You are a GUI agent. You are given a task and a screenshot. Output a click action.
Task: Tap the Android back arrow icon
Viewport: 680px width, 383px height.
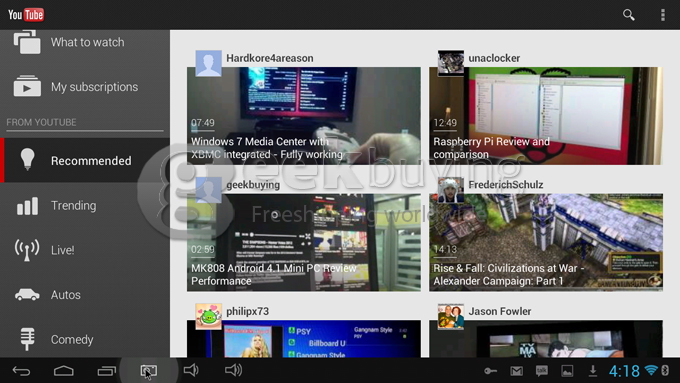tap(21, 371)
